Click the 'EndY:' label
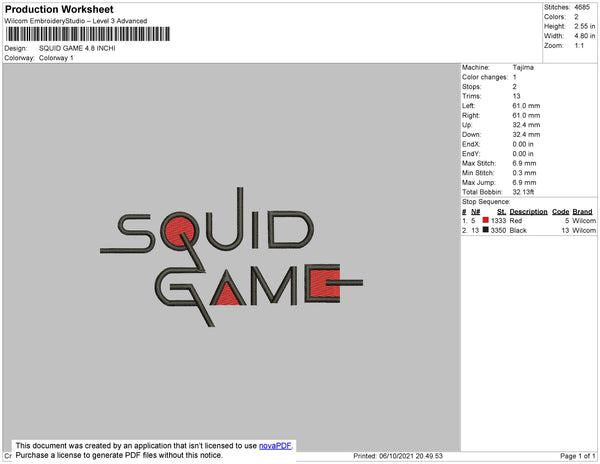The image size is (600, 464). [x=471, y=154]
